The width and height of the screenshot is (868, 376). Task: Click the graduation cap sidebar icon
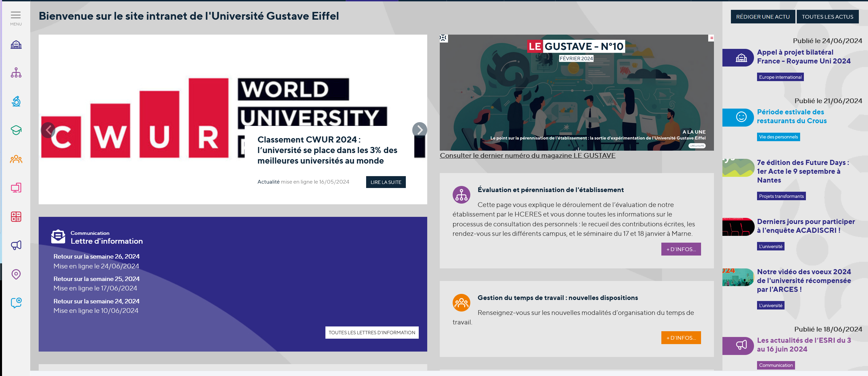click(x=16, y=130)
